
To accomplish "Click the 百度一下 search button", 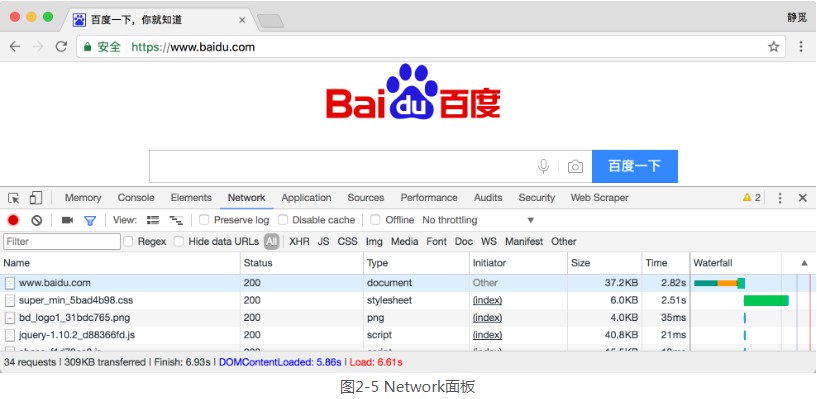I will [635, 166].
